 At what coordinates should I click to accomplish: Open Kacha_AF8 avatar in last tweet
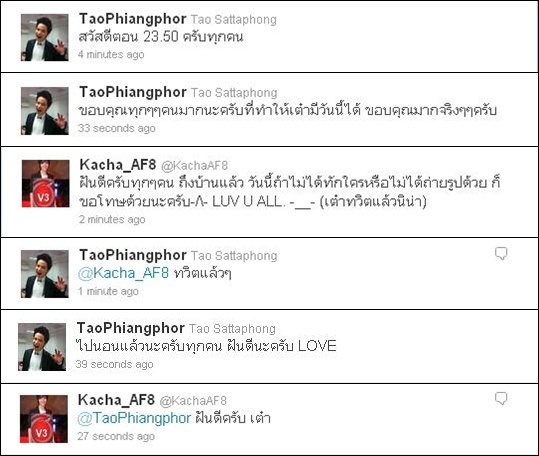(x=44, y=419)
